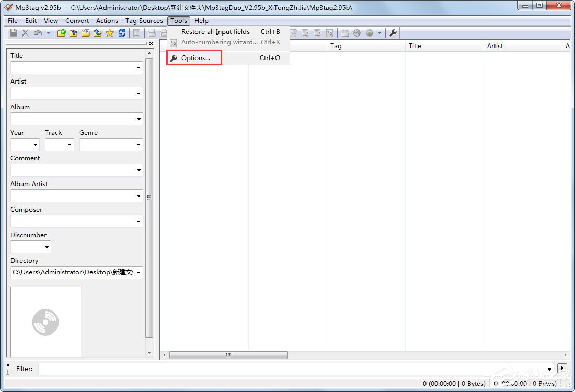
Task: Expand the Track dropdown
Action: tap(70, 145)
